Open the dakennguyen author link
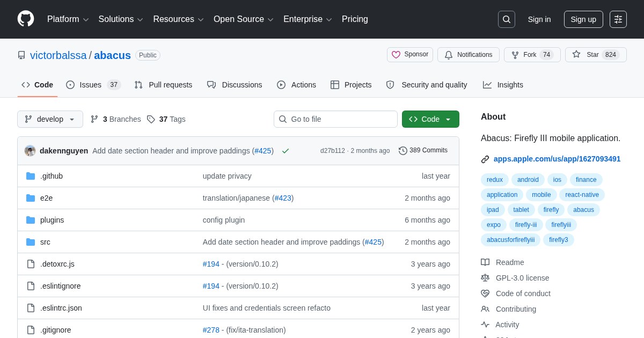 64,151
